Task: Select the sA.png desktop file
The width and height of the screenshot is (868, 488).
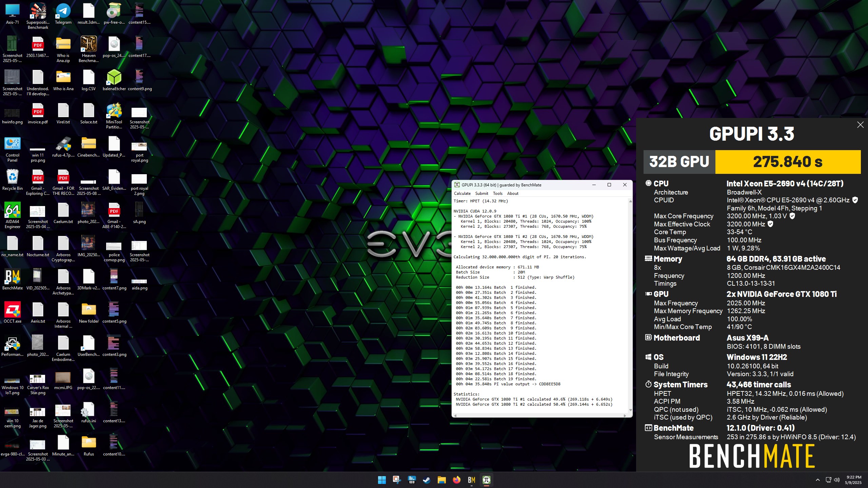Action: click(x=139, y=213)
